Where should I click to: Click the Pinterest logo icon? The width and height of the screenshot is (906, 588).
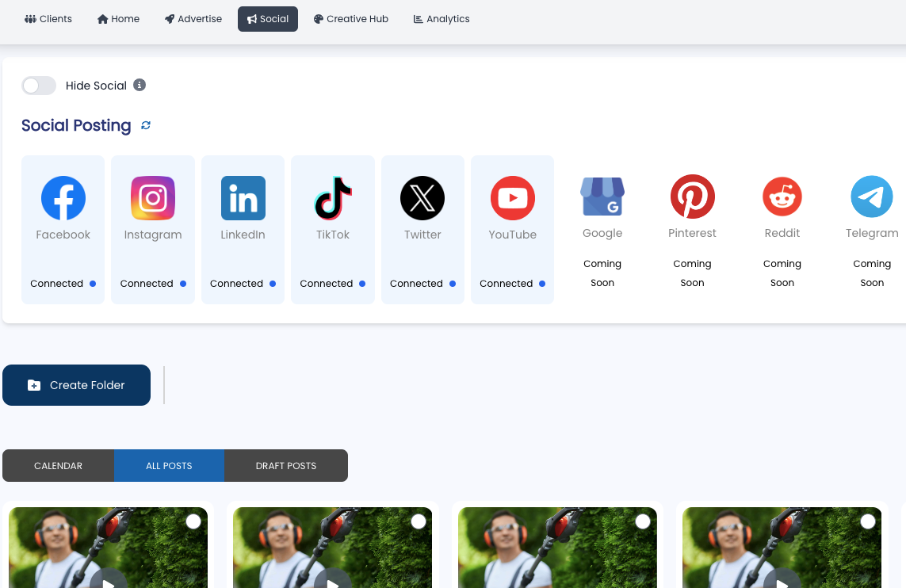(692, 197)
